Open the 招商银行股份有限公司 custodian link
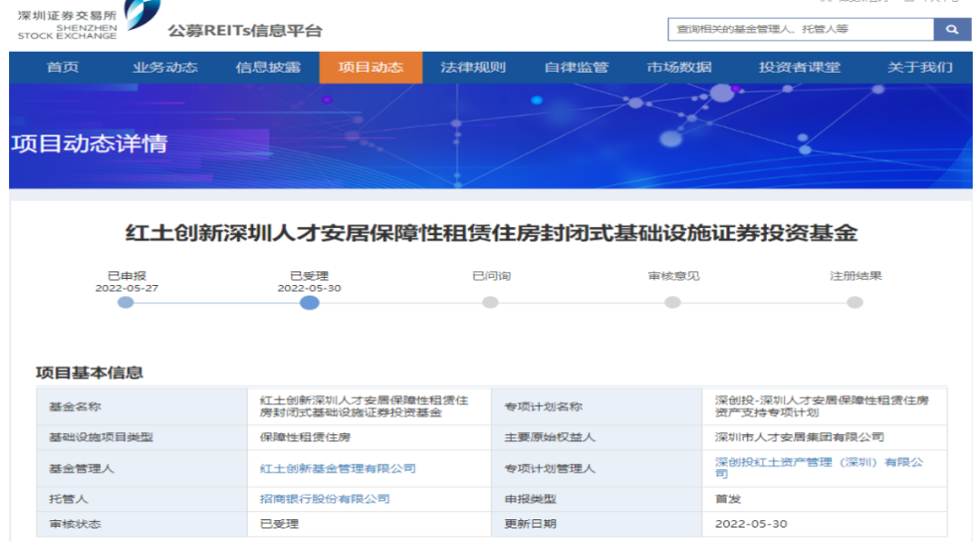This screenshot has width=980, height=542. [x=325, y=498]
